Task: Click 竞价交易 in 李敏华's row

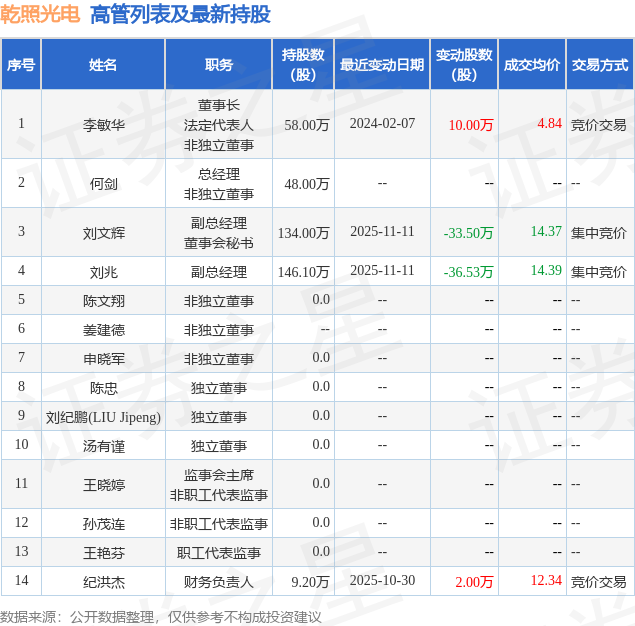Action: (599, 125)
